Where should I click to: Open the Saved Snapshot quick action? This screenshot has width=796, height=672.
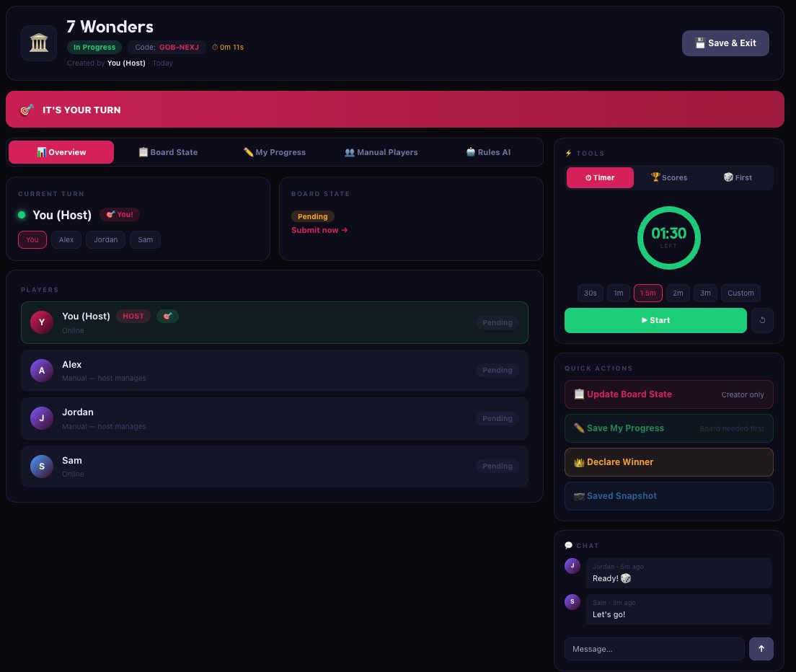click(x=668, y=496)
